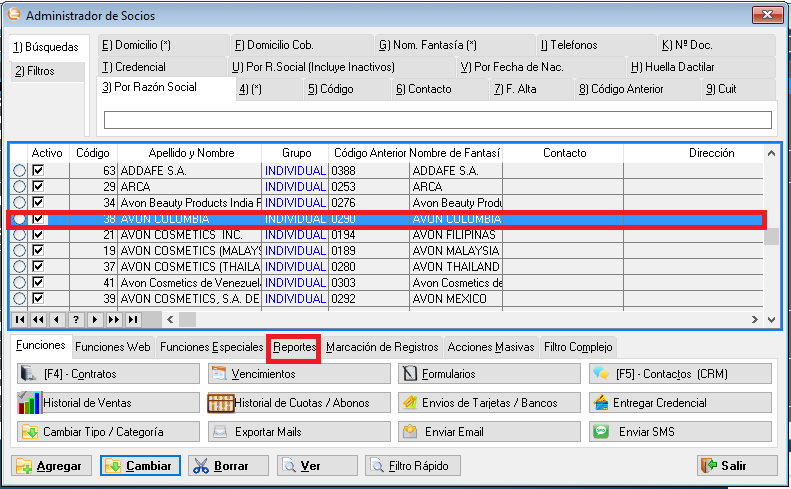Click Entregar Credencial button

[680, 403]
